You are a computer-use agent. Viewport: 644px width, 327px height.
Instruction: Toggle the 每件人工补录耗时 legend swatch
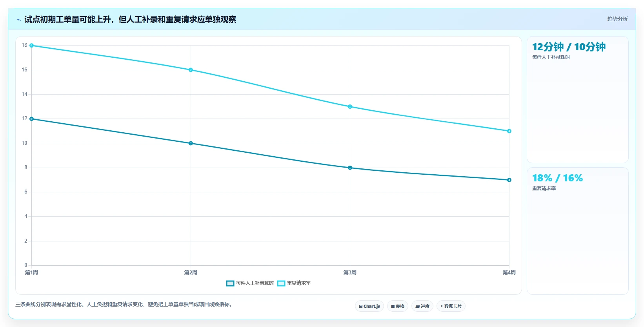[230, 283]
